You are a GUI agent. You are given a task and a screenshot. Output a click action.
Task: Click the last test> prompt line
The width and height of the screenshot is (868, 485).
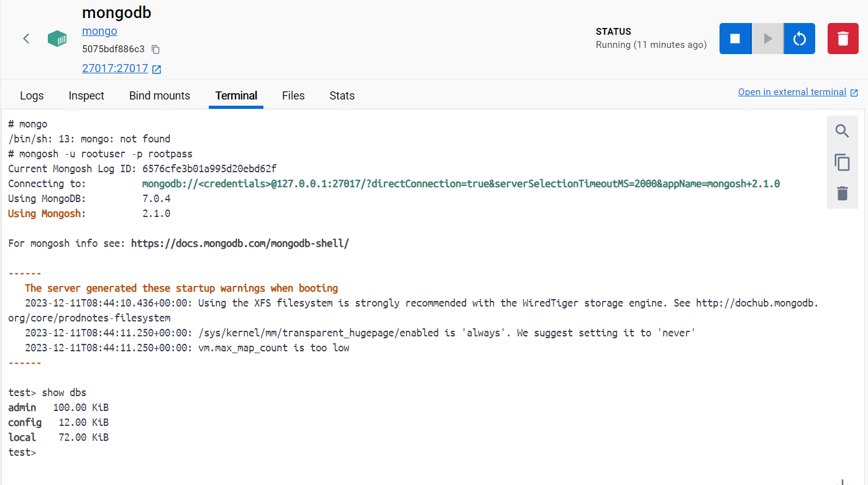pos(22,452)
